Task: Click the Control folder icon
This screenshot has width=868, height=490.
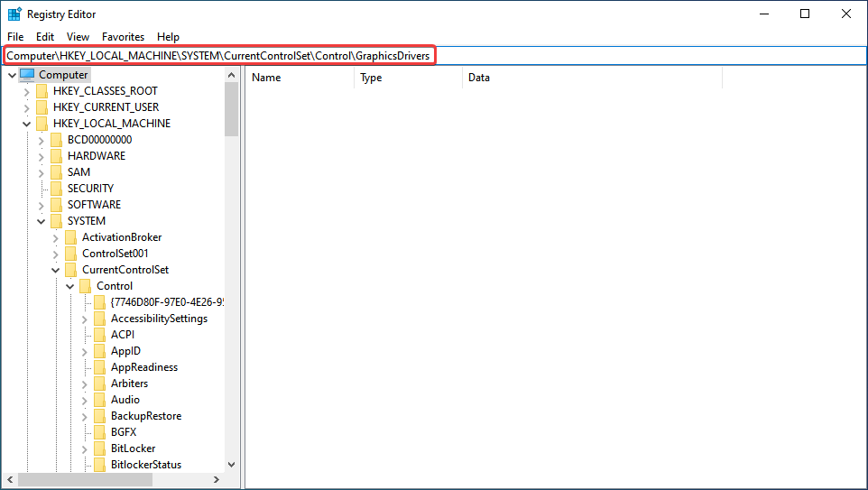Action: point(85,286)
